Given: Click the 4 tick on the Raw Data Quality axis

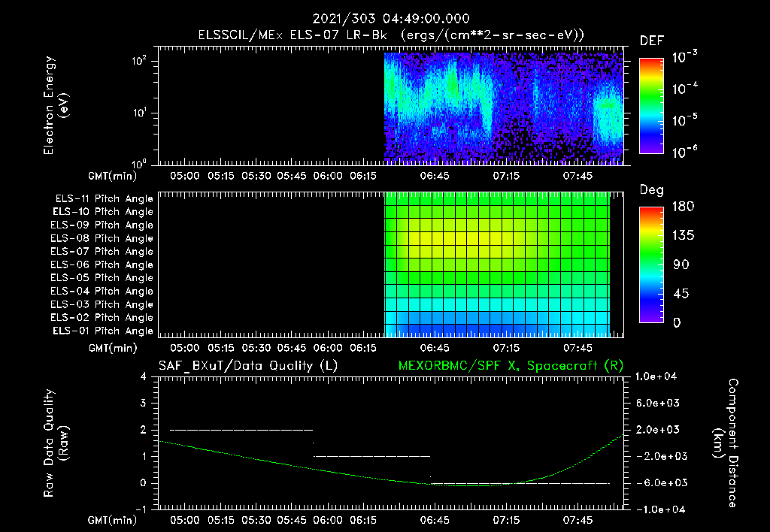Looking at the screenshot, I should tap(144, 376).
